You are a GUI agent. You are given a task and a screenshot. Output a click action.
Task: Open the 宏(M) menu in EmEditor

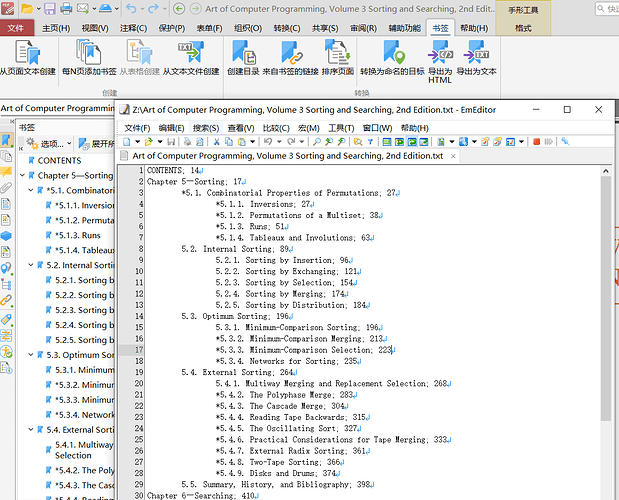[309, 128]
